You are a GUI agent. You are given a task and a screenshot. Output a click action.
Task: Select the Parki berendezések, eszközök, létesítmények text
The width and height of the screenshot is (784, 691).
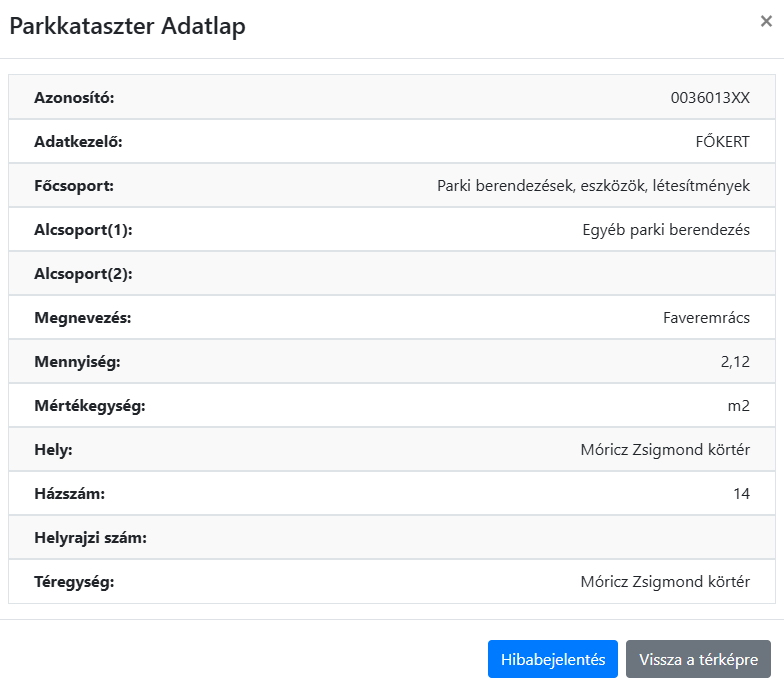coord(593,186)
